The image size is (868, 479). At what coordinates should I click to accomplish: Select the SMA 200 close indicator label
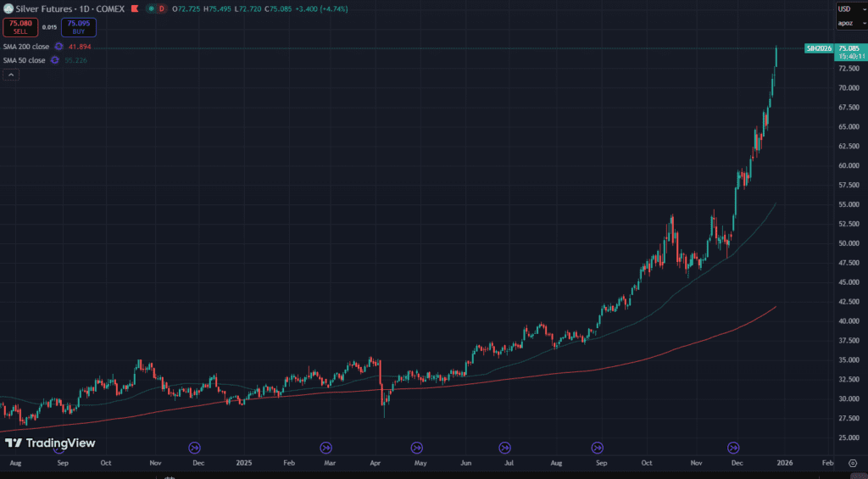[x=25, y=47]
